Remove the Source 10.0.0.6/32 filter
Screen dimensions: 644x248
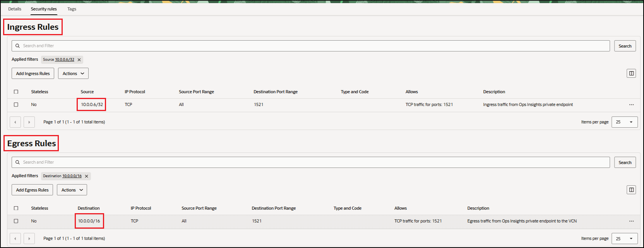[79, 60]
